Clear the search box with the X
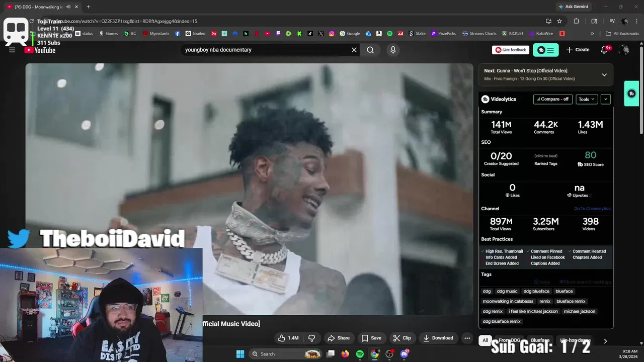Screen dimensions: 644x362 pos(354,50)
